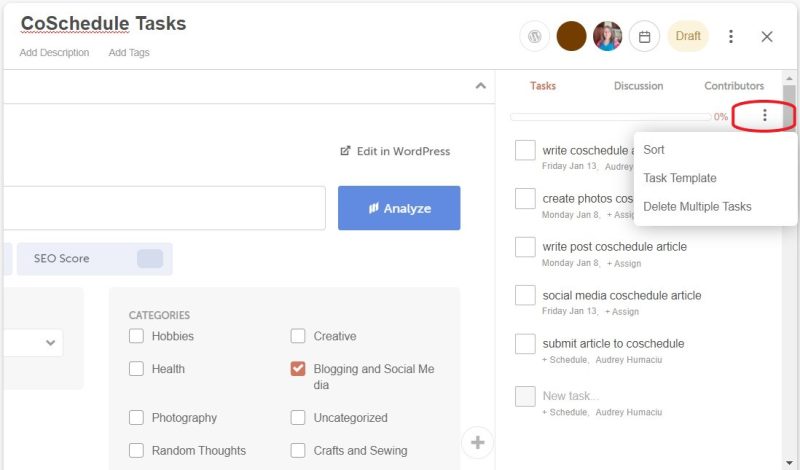Click '+ Assign' under social media task
Screen dimensions: 800x470
click(x=621, y=312)
